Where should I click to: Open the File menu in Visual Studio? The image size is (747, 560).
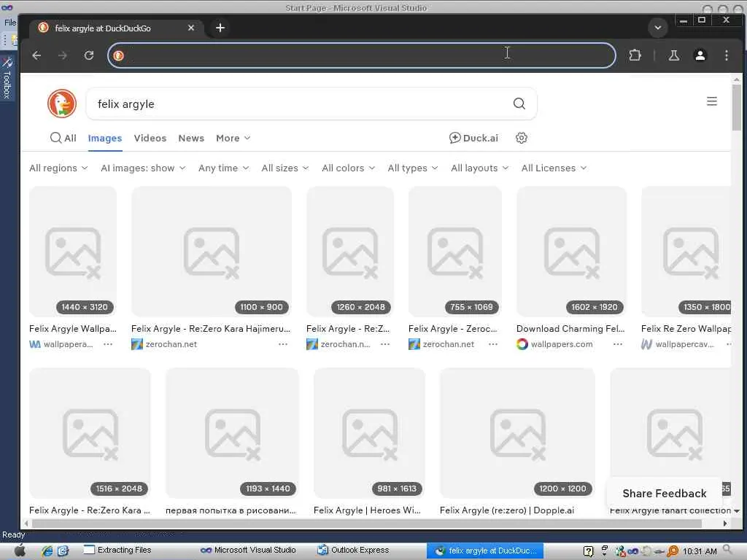pyautogui.click(x=10, y=23)
